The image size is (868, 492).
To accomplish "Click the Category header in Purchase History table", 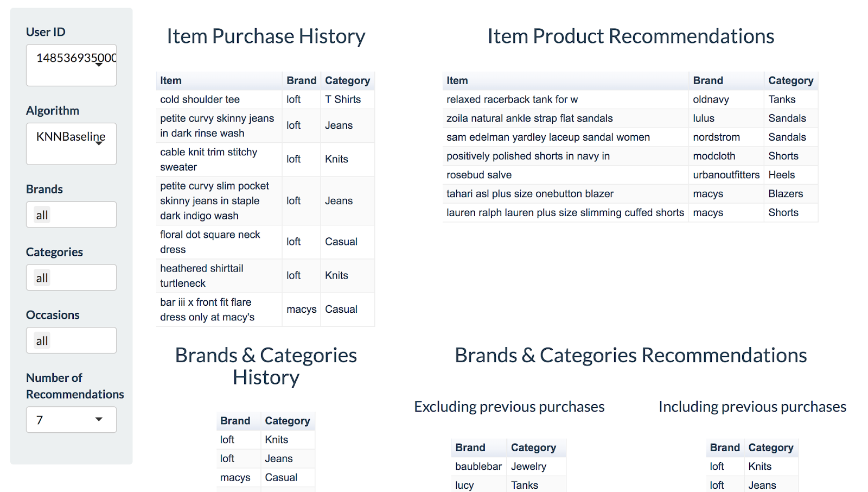I will (348, 80).
